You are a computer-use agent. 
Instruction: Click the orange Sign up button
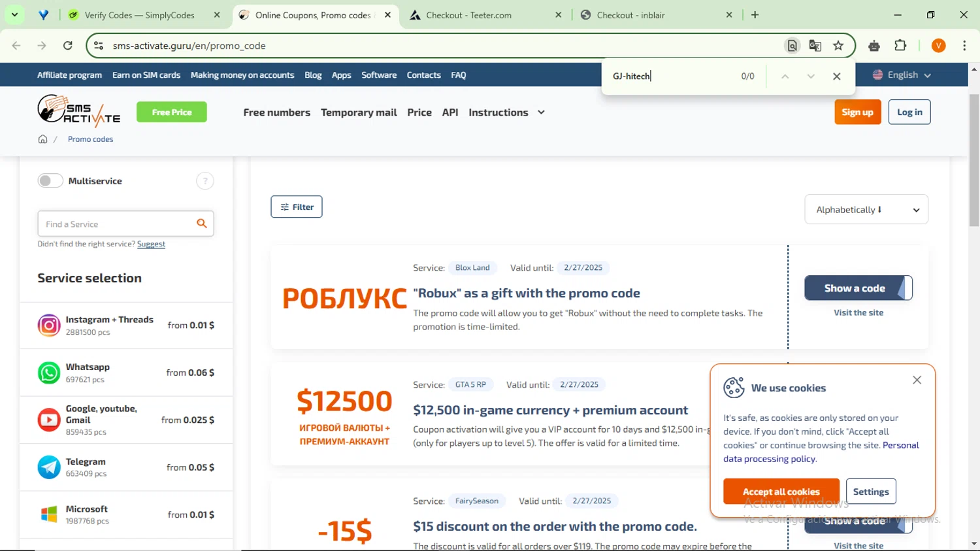coord(858,112)
